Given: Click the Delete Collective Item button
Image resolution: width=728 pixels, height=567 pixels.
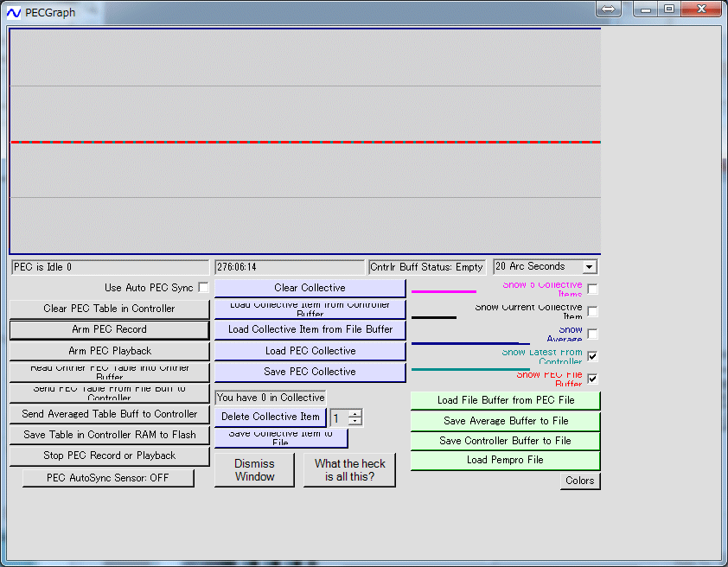Looking at the screenshot, I should 271,417.
